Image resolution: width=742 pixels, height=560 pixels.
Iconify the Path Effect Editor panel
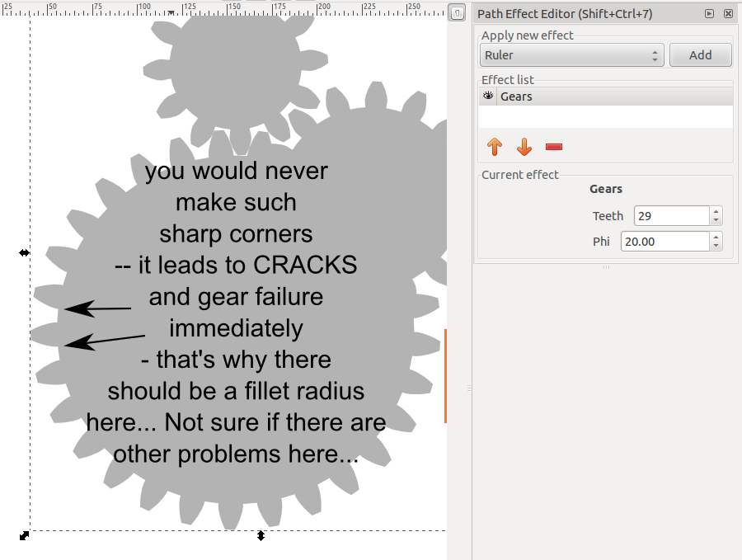709,14
